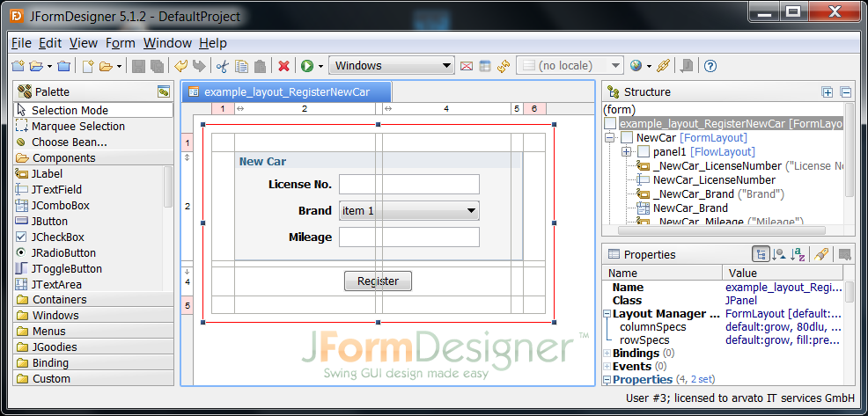Open the recent projects dropdown arrow

tap(49, 66)
